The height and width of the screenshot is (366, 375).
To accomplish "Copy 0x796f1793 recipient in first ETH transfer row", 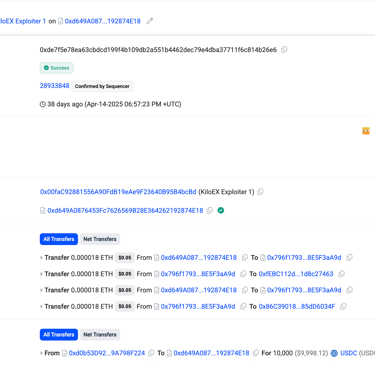I will [349, 257].
